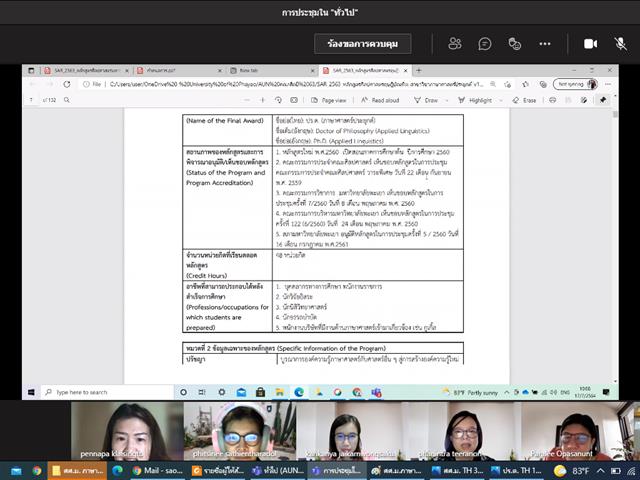Fit PDF page to width icon
The image size is (640, 480).
tap(294, 100)
